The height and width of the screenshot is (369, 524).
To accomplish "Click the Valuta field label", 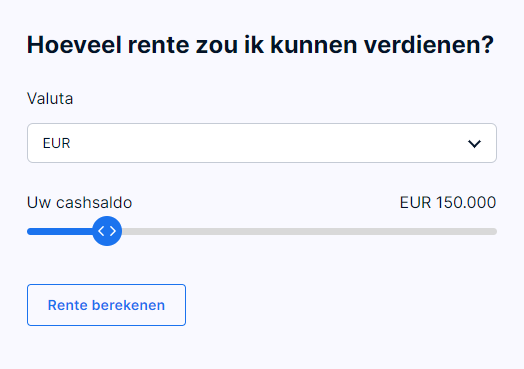I will click(x=50, y=99).
